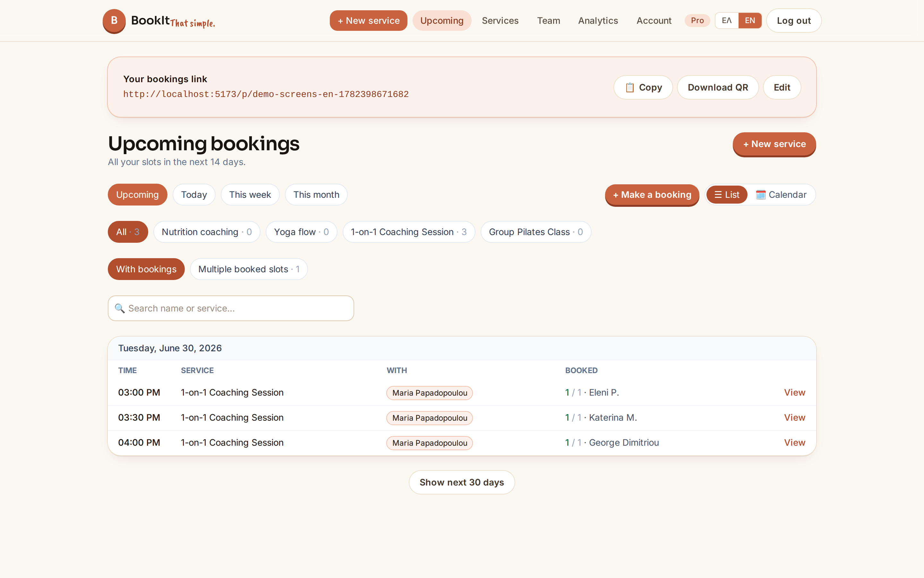Toggle Multiple booked slots filter
The height and width of the screenshot is (578, 924).
click(x=249, y=269)
